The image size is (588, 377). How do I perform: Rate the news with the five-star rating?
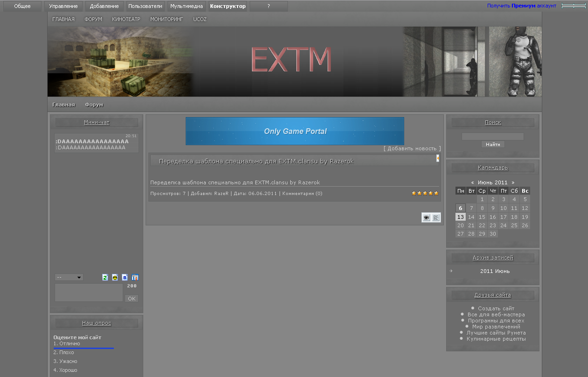[425, 193]
